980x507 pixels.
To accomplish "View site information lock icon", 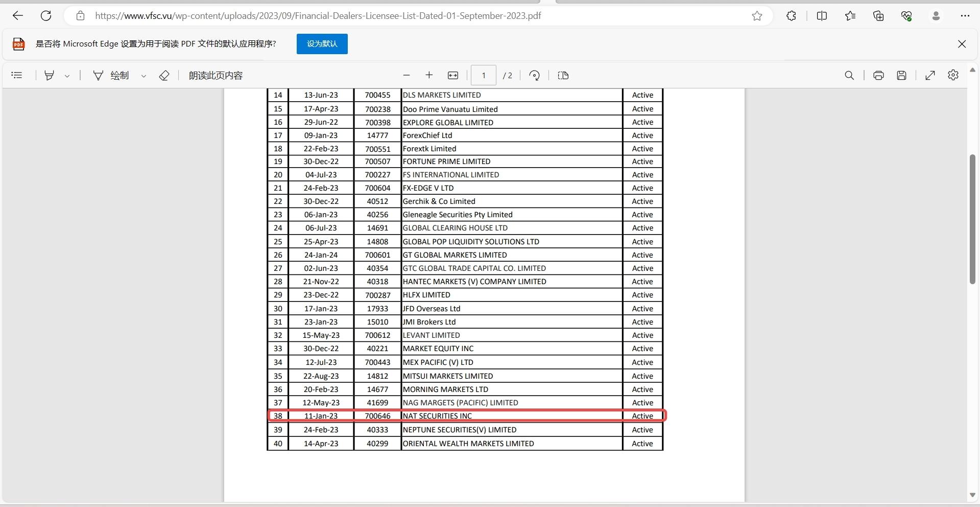I will pos(80,16).
